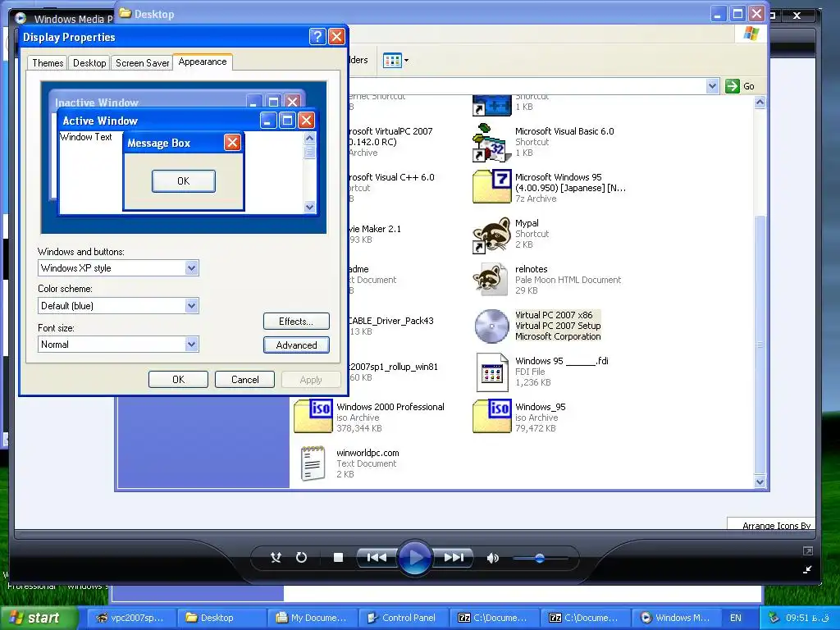Click the EN language indicator
The height and width of the screenshot is (630, 840).
[x=736, y=618]
